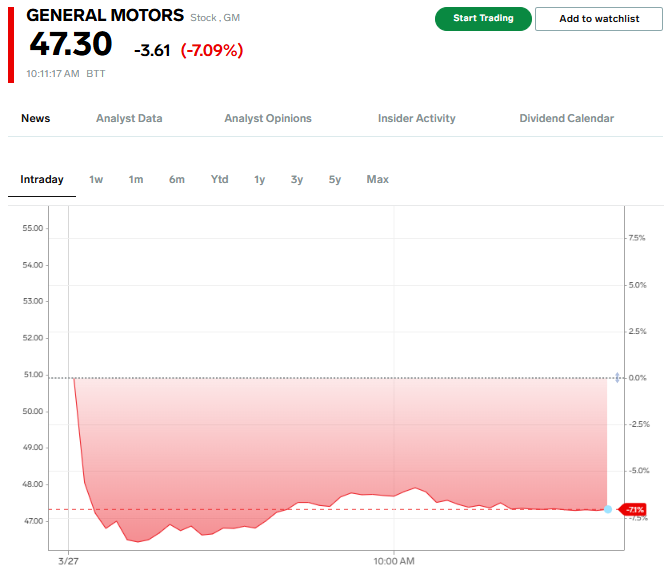This screenshot has width=667, height=575.
Task: Click the 3/27 date axis label
Action: coord(68,561)
